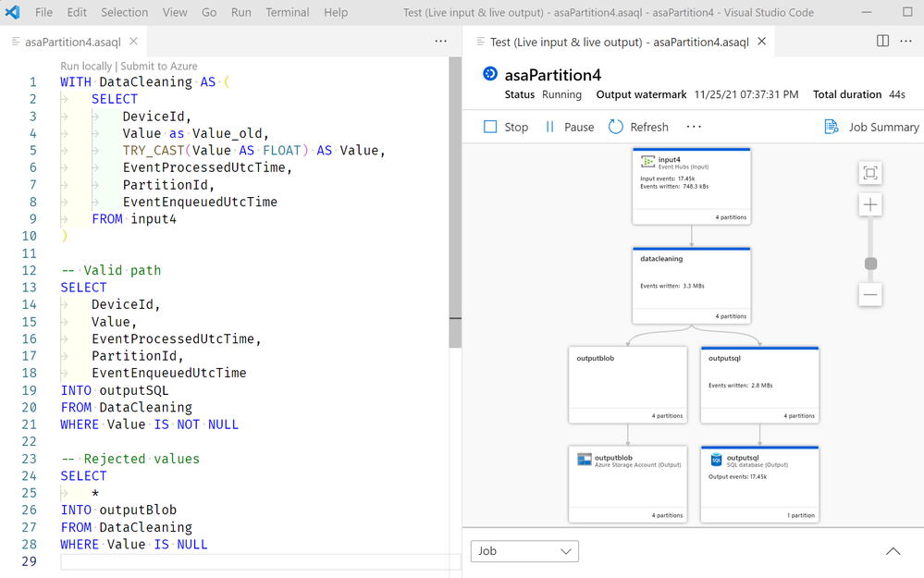Screen dimensions: 924x578
Task: Minimize the Visual Studio Code window
Action: (867, 12)
